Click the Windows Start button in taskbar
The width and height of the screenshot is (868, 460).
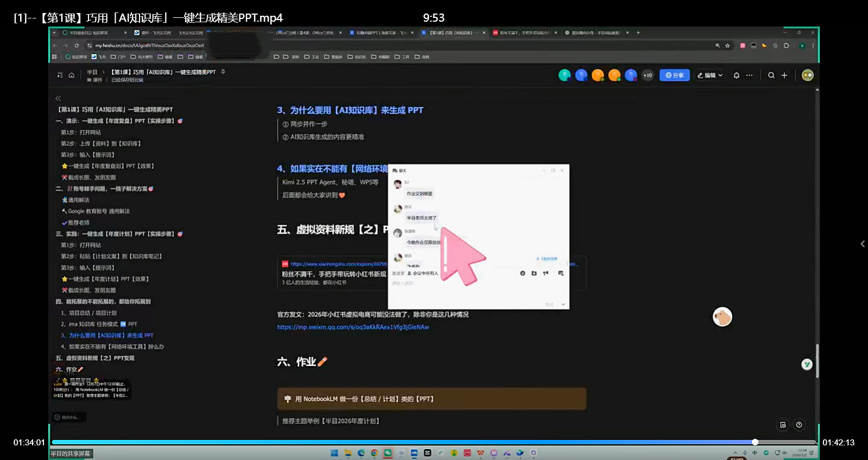[334, 453]
